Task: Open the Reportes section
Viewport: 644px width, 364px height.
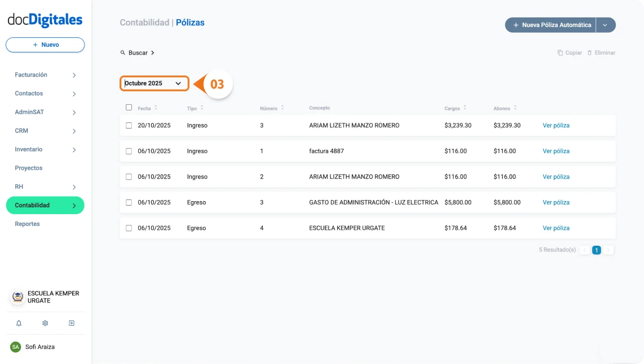Action: pyautogui.click(x=28, y=224)
